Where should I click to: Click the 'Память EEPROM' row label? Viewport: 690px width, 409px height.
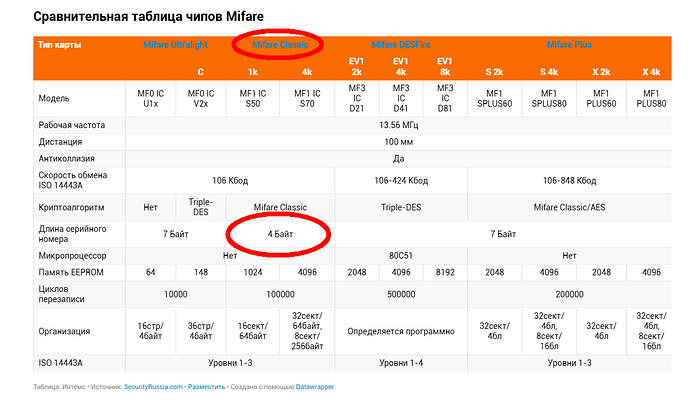(x=71, y=273)
